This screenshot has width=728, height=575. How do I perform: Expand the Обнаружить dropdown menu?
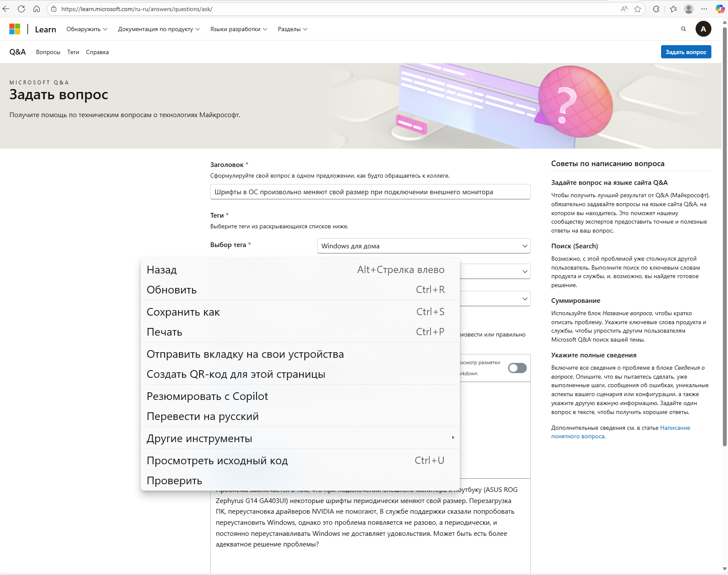point(87,29)
